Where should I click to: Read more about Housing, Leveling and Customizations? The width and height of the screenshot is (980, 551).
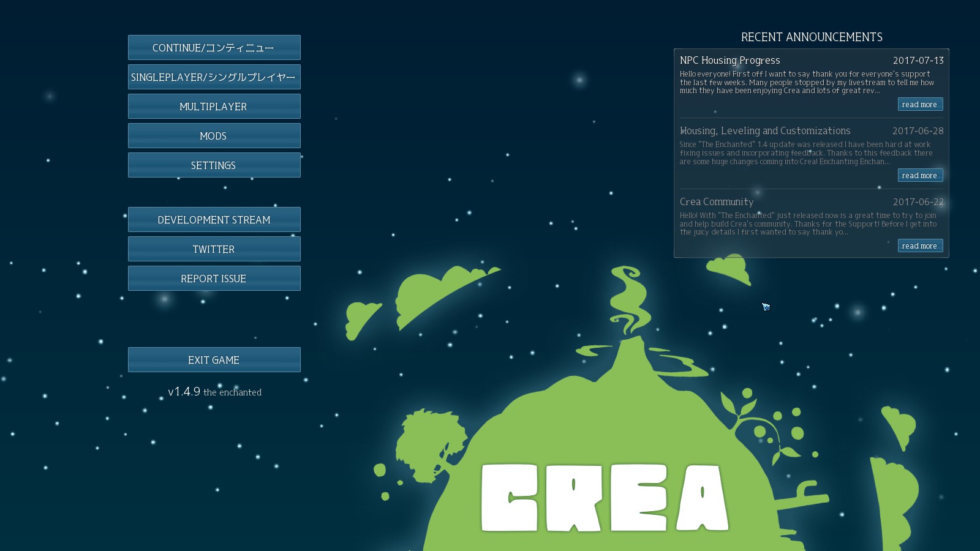[920, 175]
